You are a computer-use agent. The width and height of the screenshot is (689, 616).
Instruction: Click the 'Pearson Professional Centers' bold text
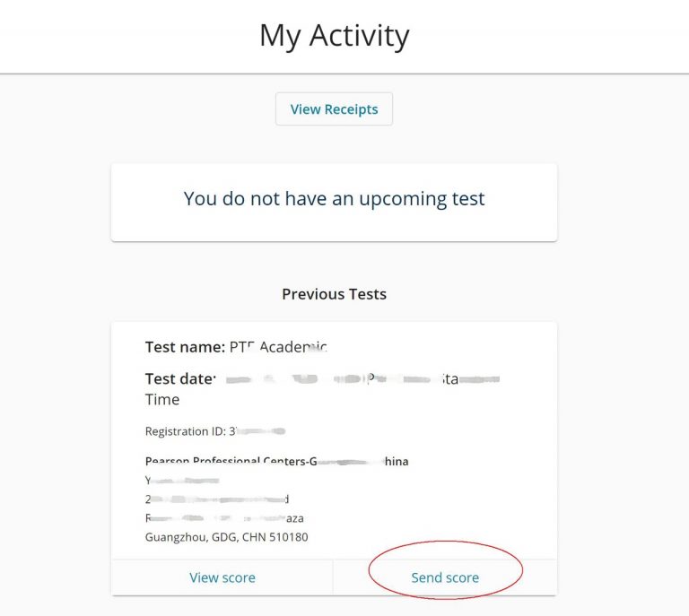(226, 462)
